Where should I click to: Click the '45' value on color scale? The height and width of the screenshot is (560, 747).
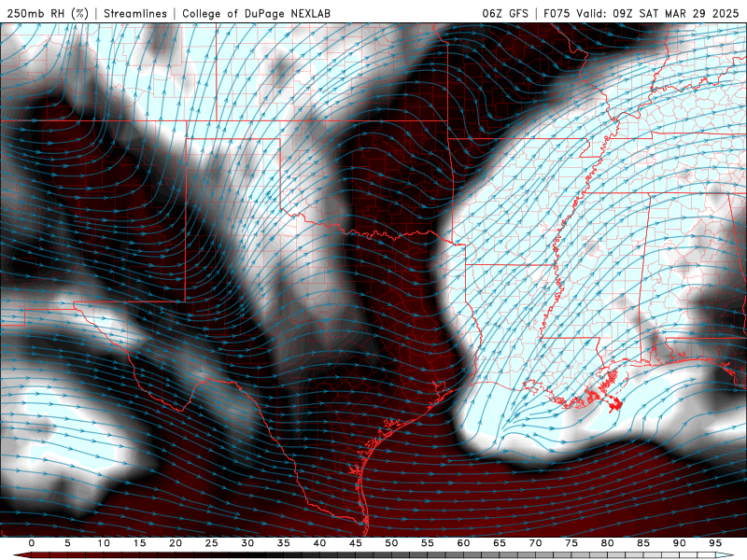click(x=356, y=543)
